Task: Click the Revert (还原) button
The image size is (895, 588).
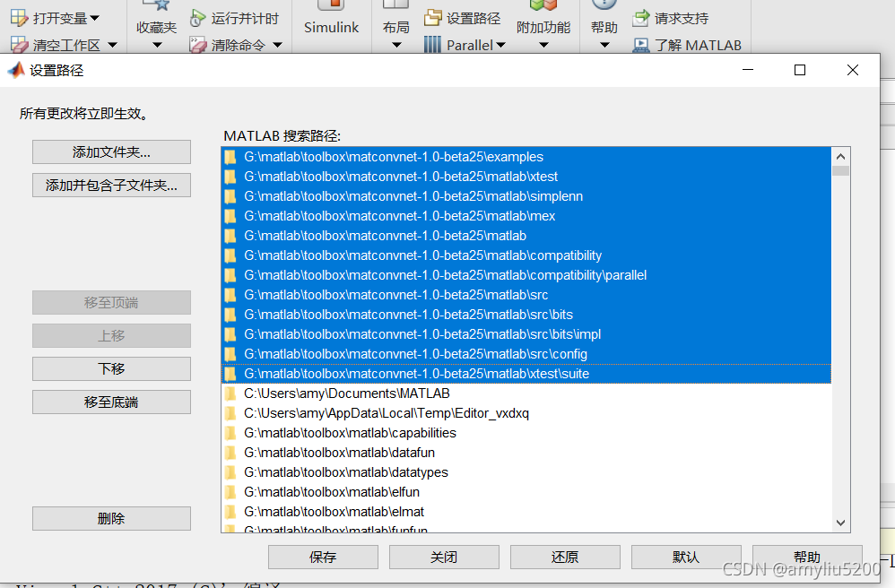Action: click(565, 558)
